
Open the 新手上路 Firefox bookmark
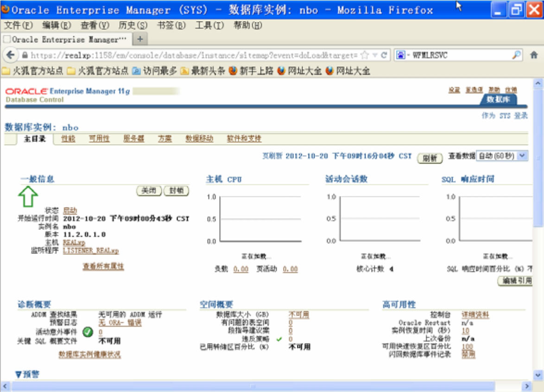click(x=253, y=71)
